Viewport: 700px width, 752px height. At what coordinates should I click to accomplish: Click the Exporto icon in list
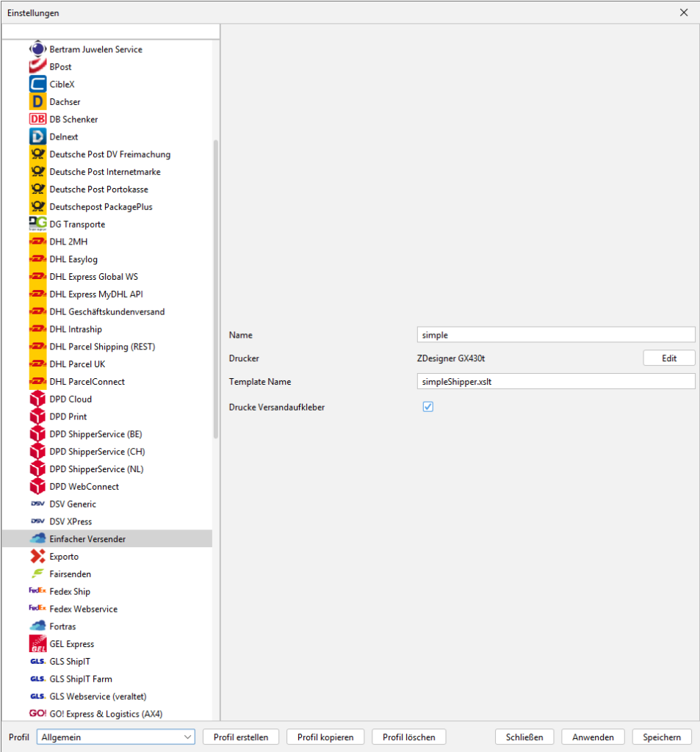pyautogui.click(x=37, y=557)
